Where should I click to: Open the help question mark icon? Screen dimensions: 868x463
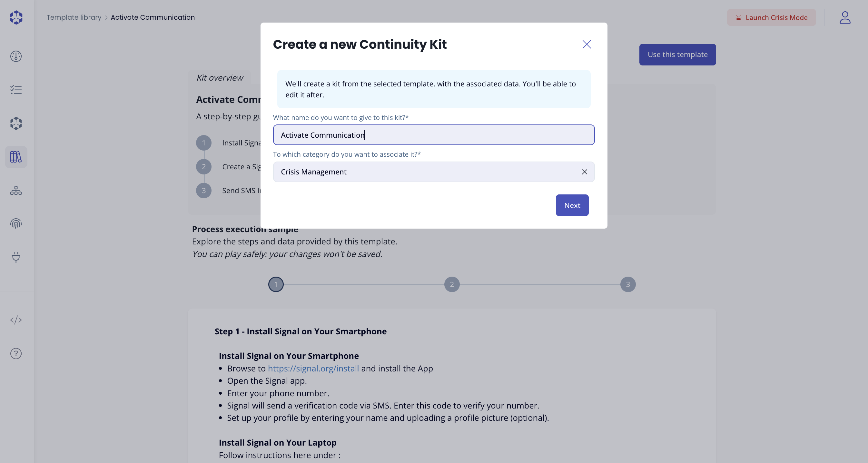16,353
